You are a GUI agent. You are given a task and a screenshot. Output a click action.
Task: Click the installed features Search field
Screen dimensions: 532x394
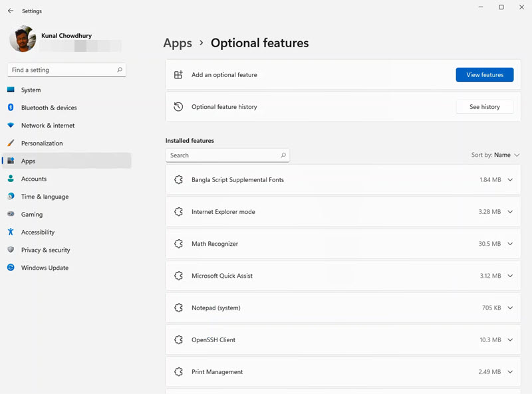[227, 155]
